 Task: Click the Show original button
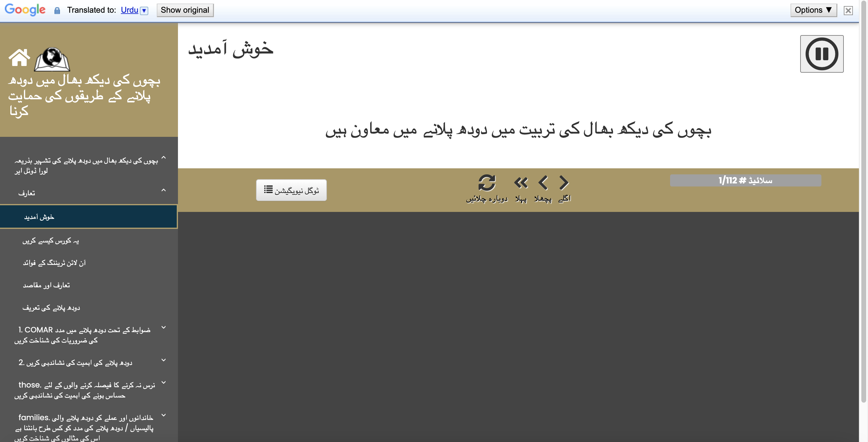(x=185, y=10)
